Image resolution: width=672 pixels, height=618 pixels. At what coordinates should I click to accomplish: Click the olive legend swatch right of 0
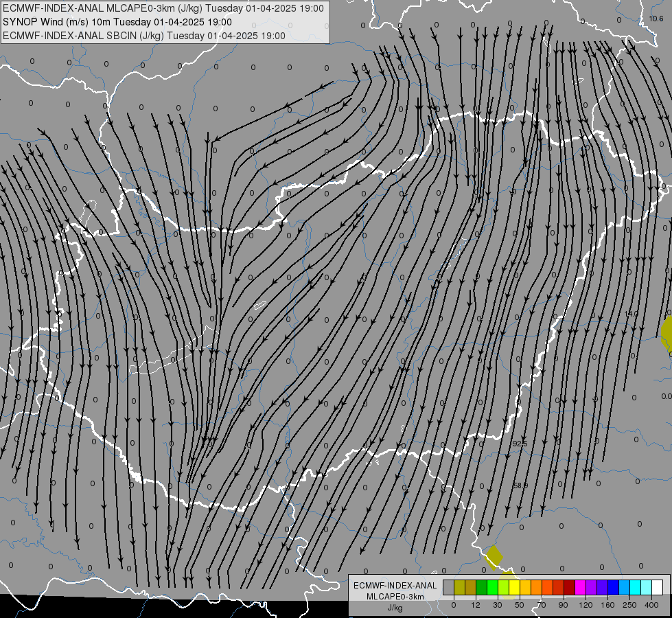tap(460, 588)
